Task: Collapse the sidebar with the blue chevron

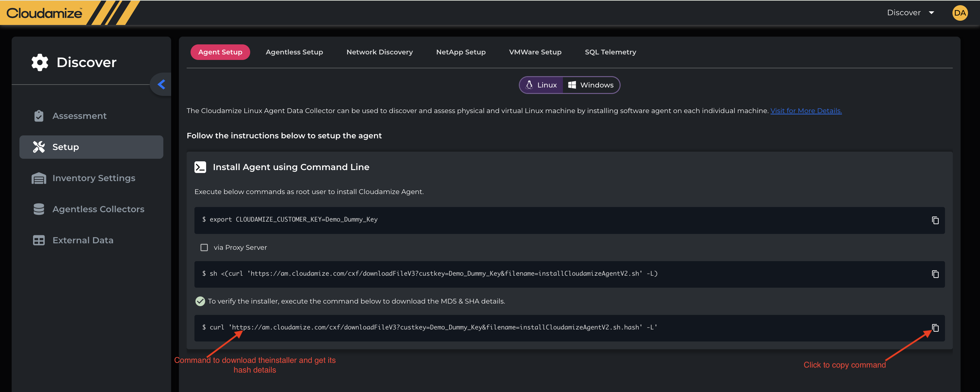Action: pyautogui.click(x=161, y=85)
